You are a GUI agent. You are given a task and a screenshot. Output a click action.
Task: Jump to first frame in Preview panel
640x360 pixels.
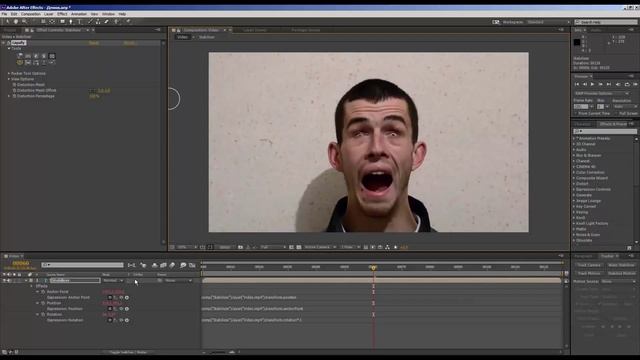[x=577, y=84]
